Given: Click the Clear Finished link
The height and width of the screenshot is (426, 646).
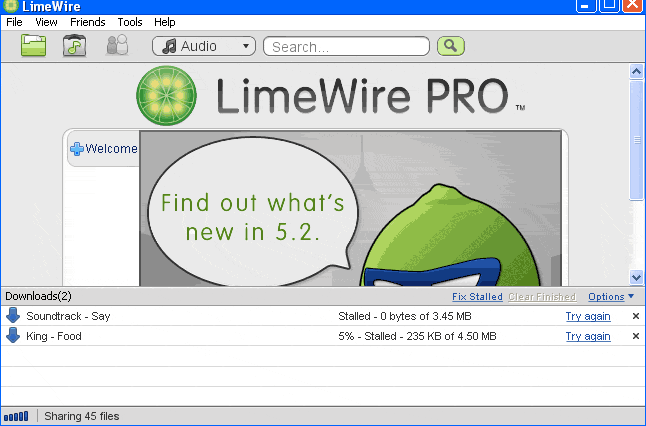Looking at the screenshot, I should pos(542,297).
